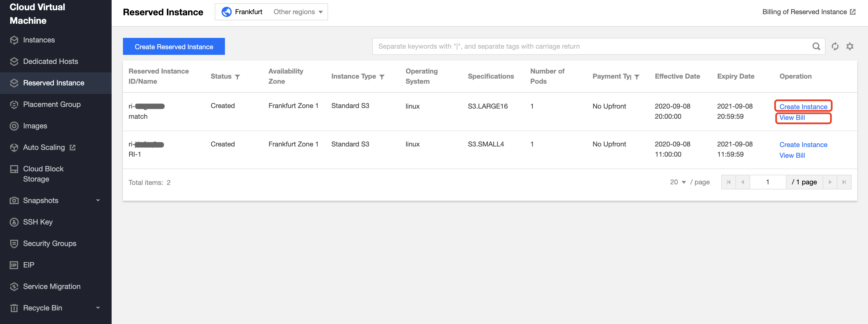Open table settings gear icon
Screen dimensions: 868x324
(x=850, y=46)
